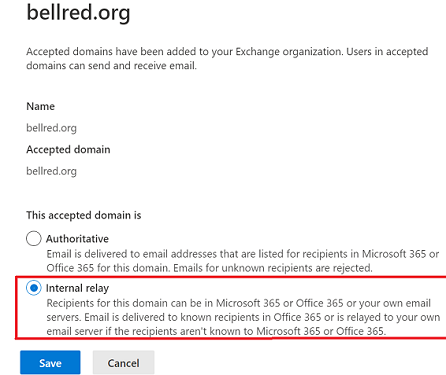Click the 'recipients aren't known to Microsoft 365' line
The height and width of the screenshot is (375, 446).
[216, 331]
